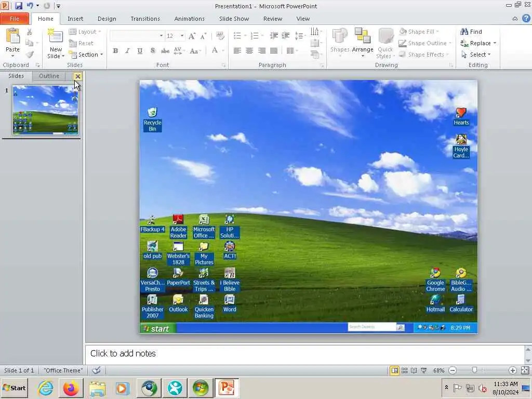This screenshot has width=532, height=399.
Task: Click into the notes area
Action: (304, 354)
